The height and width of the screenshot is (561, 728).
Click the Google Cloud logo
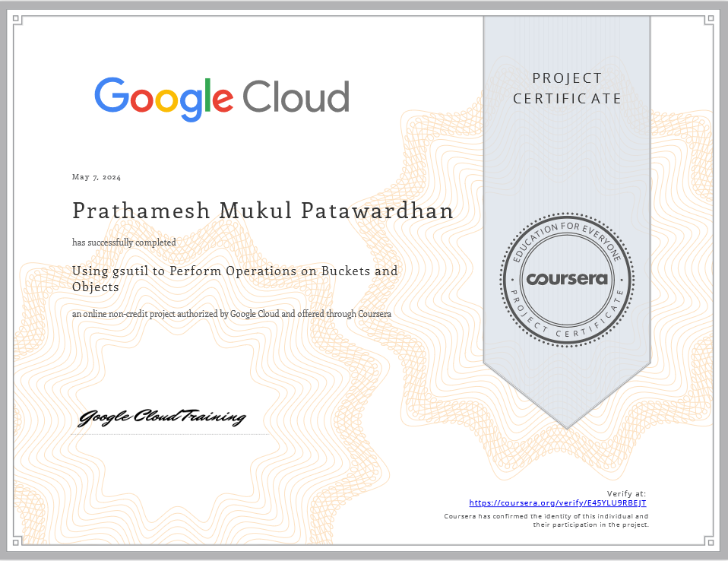[222, 99]
